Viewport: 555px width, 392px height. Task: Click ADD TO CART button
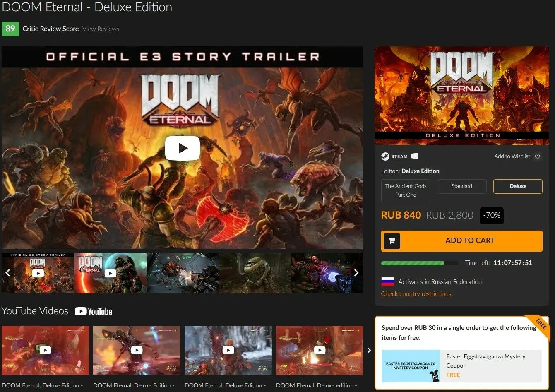(x=461, y=241)
